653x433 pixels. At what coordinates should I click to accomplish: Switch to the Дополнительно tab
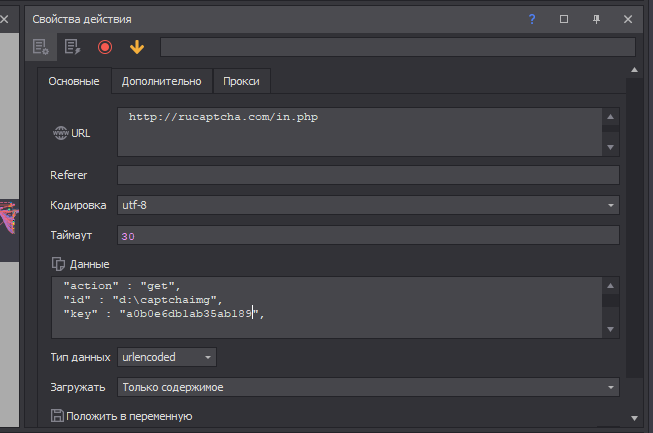[x=161, y=81]
